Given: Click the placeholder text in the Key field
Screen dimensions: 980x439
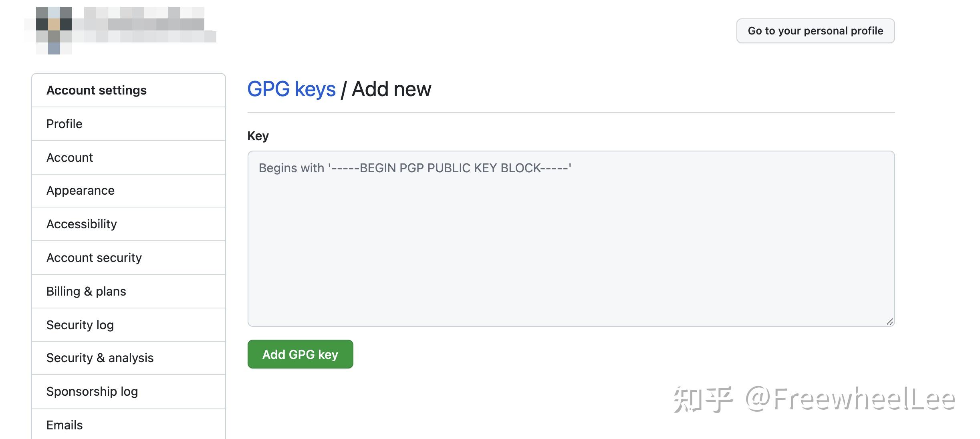Looking at the screenshot, I should 415,168.
